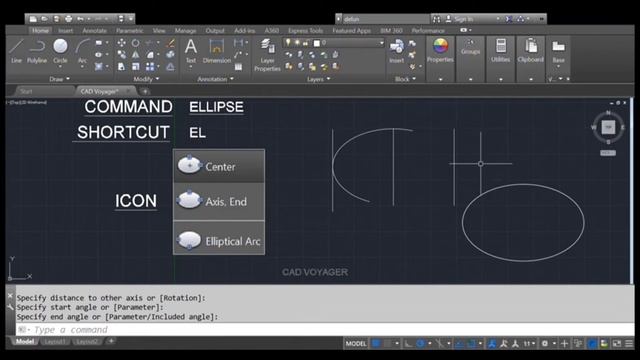Click the Layout1 tab
The image size is (640, 360).
[x=55, y=341]
